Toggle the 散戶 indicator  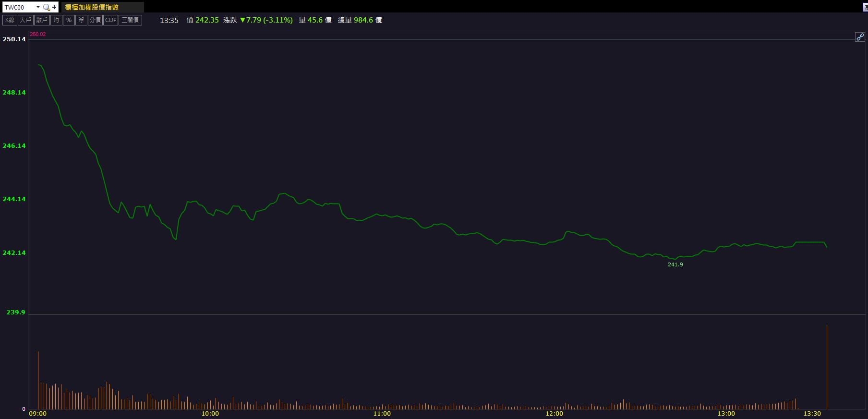(42, 20)
